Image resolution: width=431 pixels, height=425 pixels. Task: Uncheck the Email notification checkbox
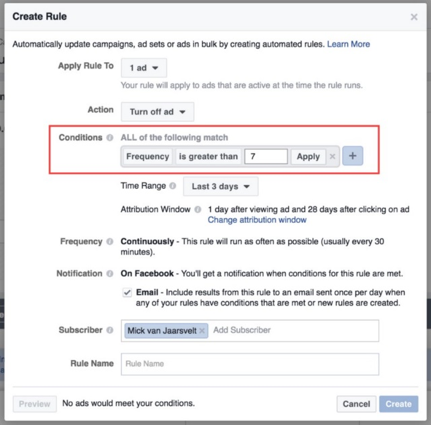pos(127,293)
